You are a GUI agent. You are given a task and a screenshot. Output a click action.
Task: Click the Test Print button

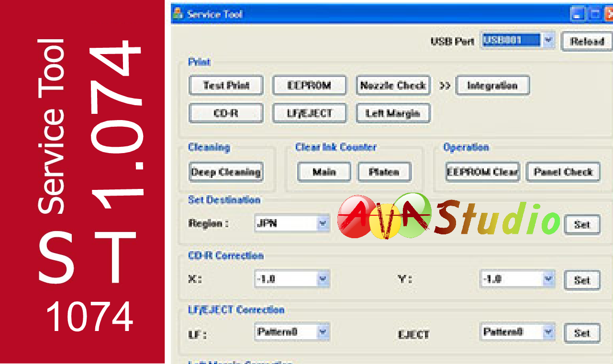click(x=226, y=86)
